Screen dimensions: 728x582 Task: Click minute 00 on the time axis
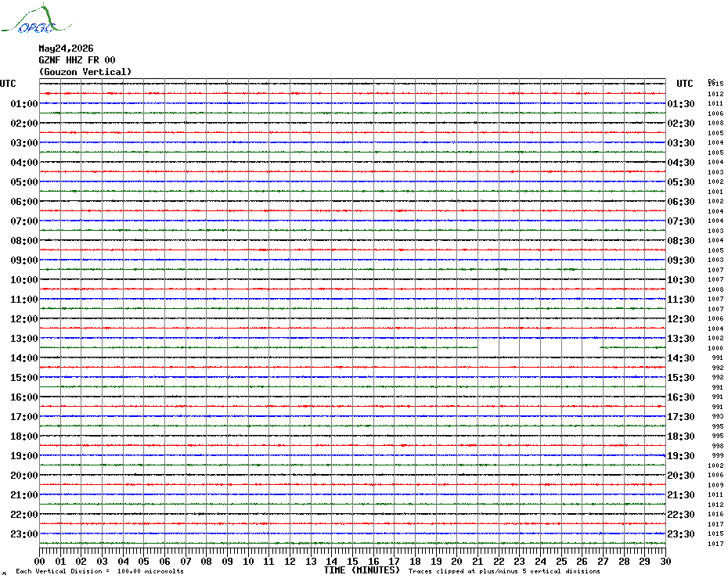point(39,561)
